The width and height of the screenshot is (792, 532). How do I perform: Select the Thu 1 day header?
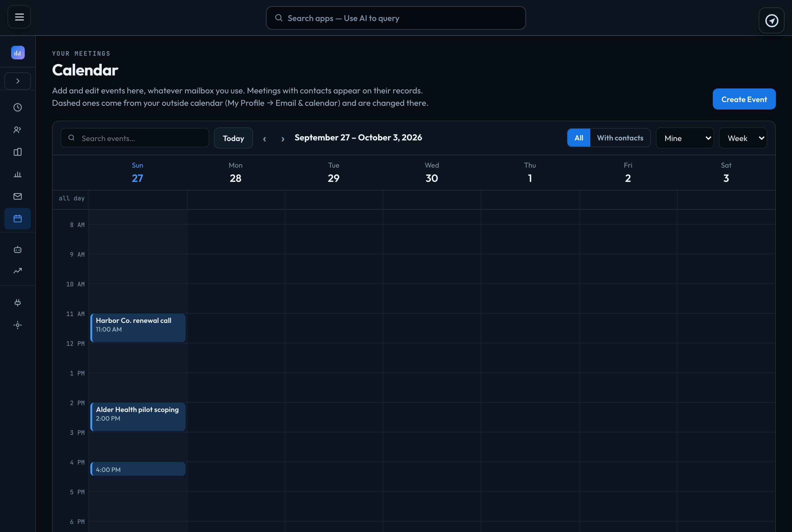[530, 173]
